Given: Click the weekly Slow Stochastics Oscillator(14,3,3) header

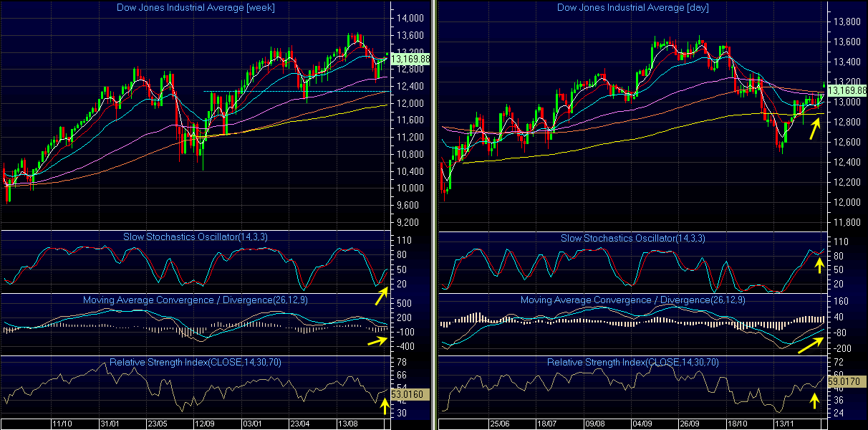Looking at the screenshot, I should [x=196, y=237].
